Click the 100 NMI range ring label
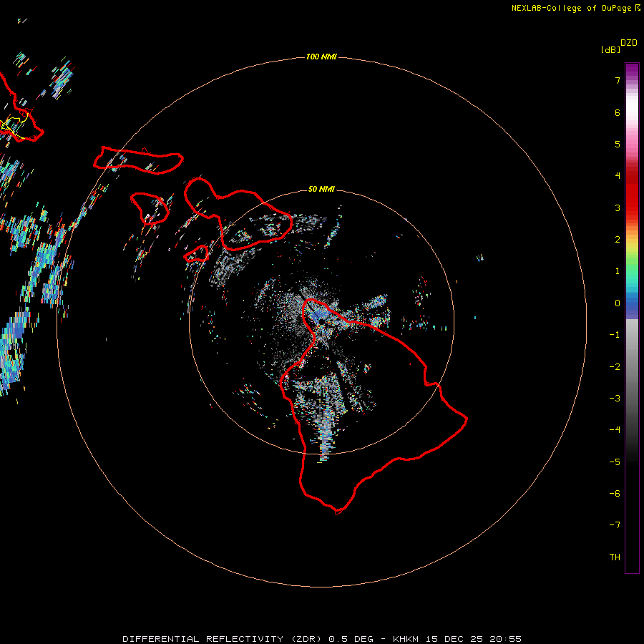This screenshot has width=644, height=644. click(x=321, y=57)
